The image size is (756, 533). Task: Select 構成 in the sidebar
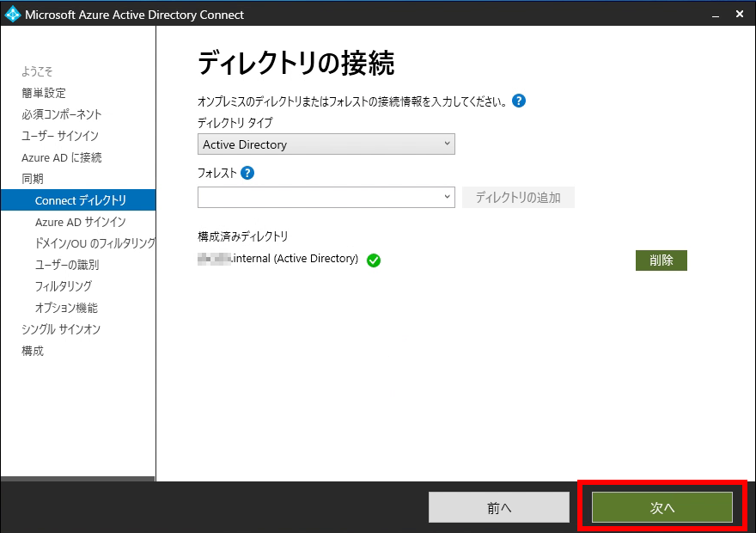[33, 351]
